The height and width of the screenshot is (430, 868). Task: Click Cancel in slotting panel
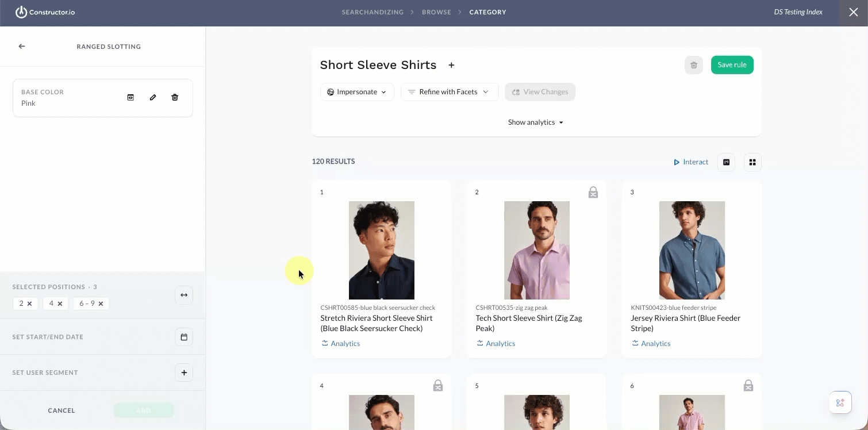click(62, 410)
